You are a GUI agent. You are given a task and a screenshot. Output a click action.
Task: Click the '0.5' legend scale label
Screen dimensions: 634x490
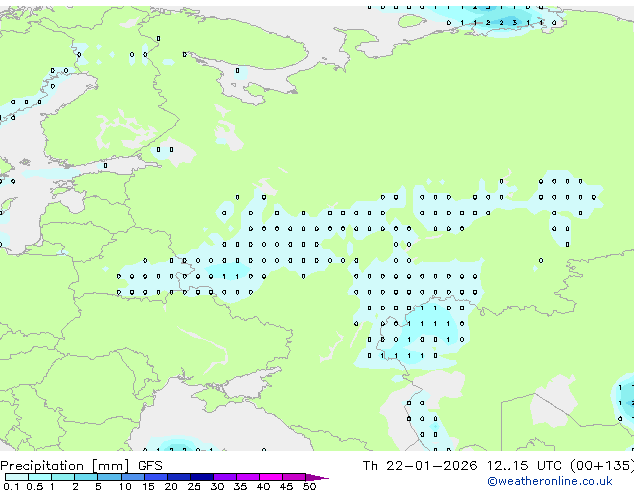pyautogui.click(x=34, y=486)
